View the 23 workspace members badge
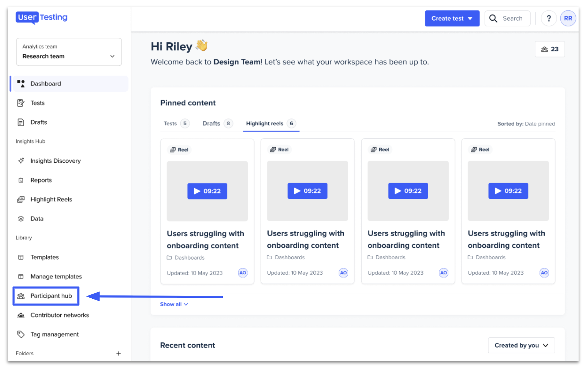Image resolution: width=588 pixels, height=370 pixels. click(550, 49)
